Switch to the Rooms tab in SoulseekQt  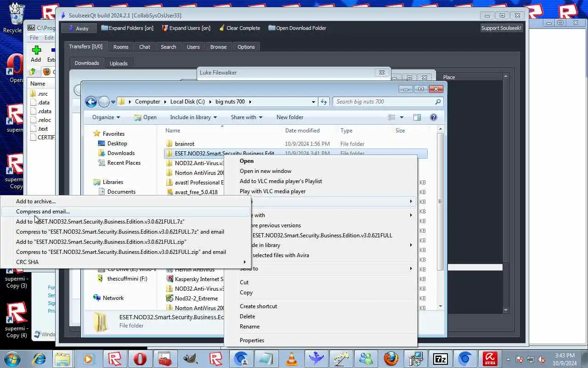click(121, 47)
